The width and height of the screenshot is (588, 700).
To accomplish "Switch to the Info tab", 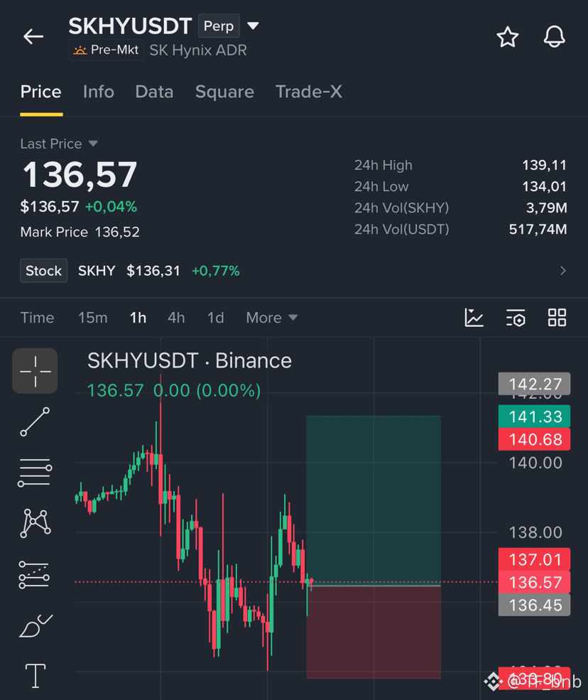I will tap(99, 92).
